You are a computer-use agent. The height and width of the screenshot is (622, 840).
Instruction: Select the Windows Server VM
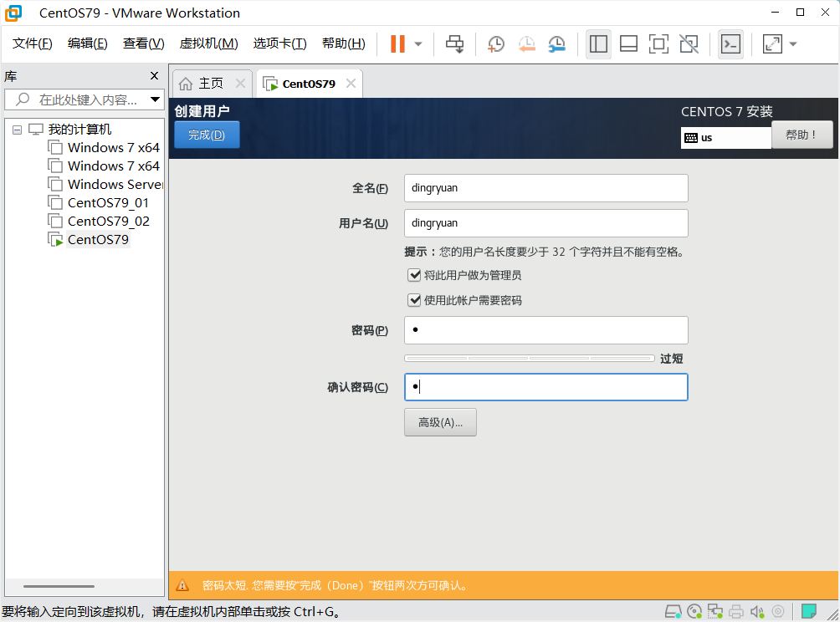point(115,184)
